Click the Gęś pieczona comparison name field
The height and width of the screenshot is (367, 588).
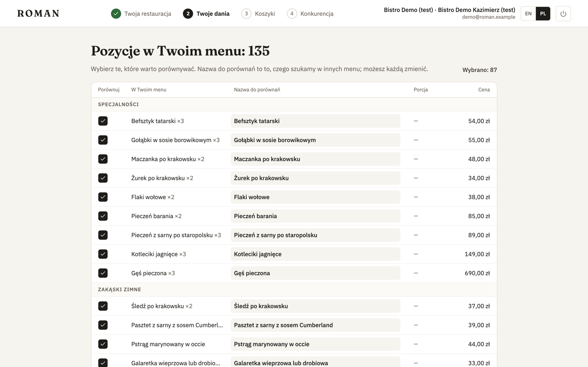tap(315, 273)
